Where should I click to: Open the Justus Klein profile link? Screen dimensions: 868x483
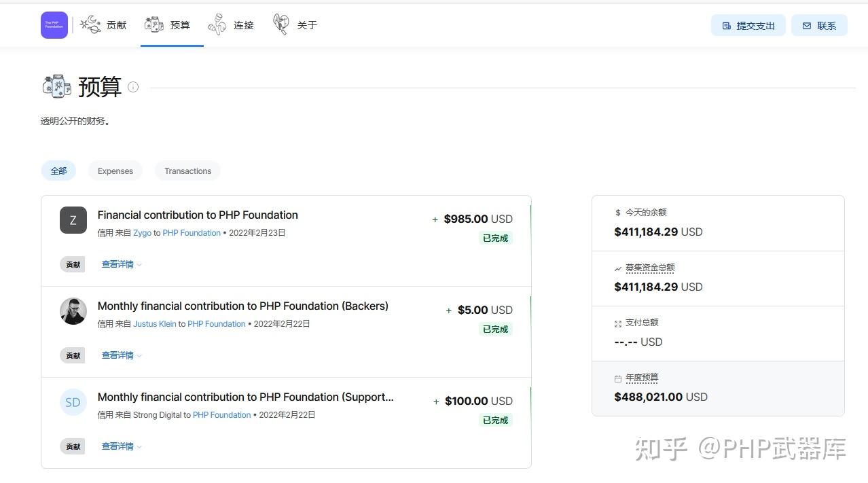[x=155, y=324]
